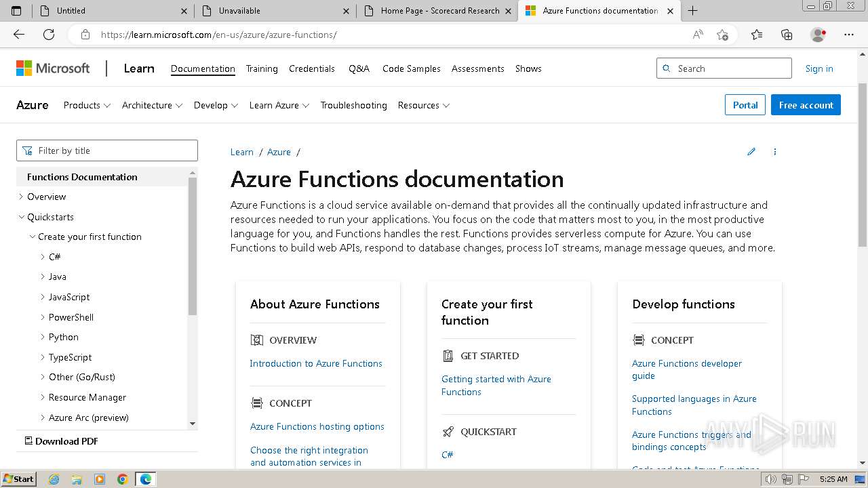
Task: Add this page to favorites star icon
Action: click(722, 35)
